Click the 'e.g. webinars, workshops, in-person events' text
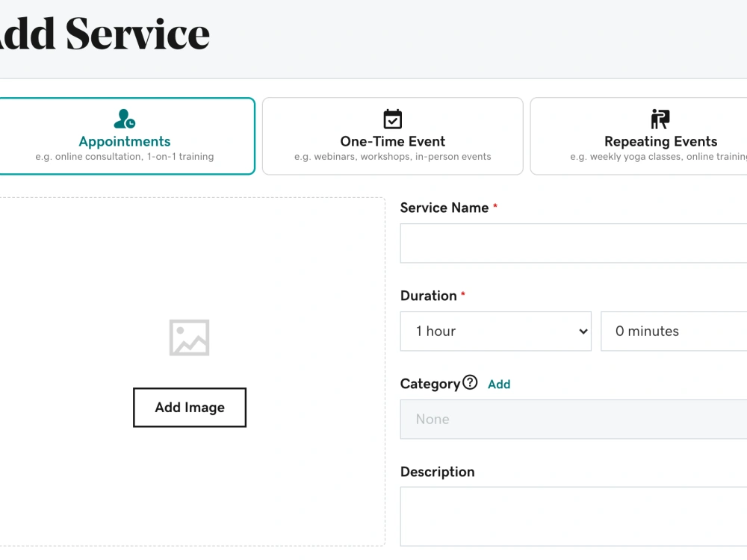This screenshot has width=747, height=560. point(393,157)
